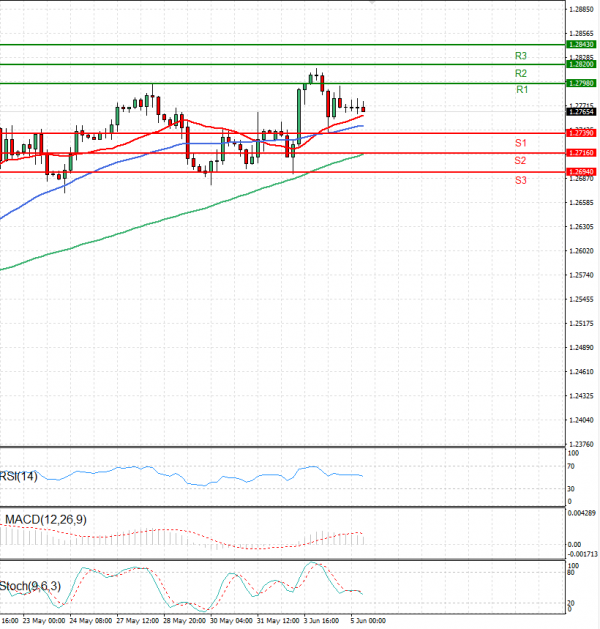Click the -0.001713 MACD scale value

click(x=582, y=554)
